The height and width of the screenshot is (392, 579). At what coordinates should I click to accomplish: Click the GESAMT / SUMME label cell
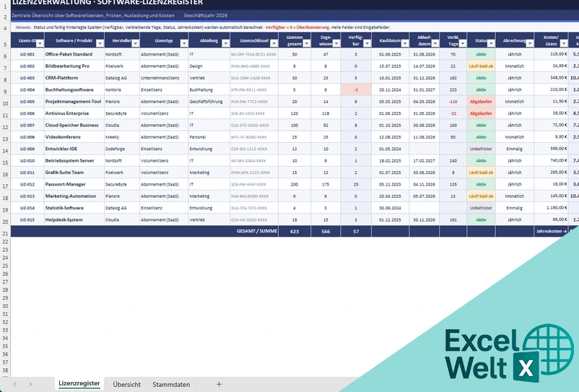(144, 232)
